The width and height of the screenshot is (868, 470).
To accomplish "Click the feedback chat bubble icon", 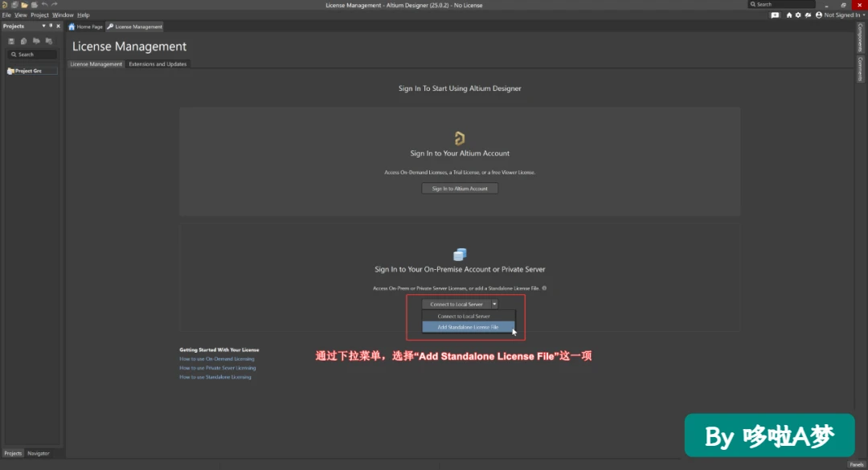I will click(x=775, y=15).
